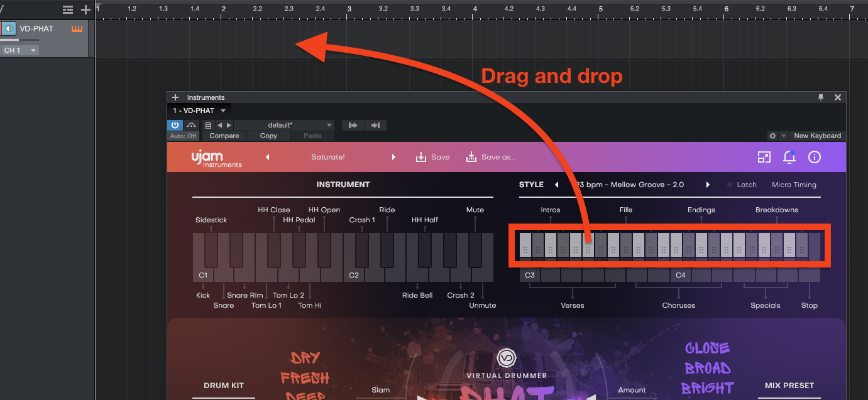Open the ujam notifications bell
The height and width of the screenshot is (400, 868).
pos(789,157)
